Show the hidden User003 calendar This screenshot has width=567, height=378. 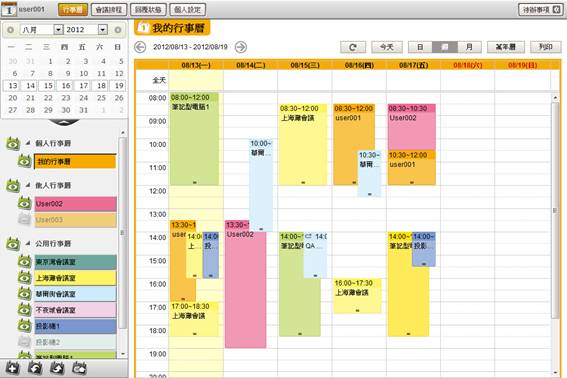[x=24, y=219]
